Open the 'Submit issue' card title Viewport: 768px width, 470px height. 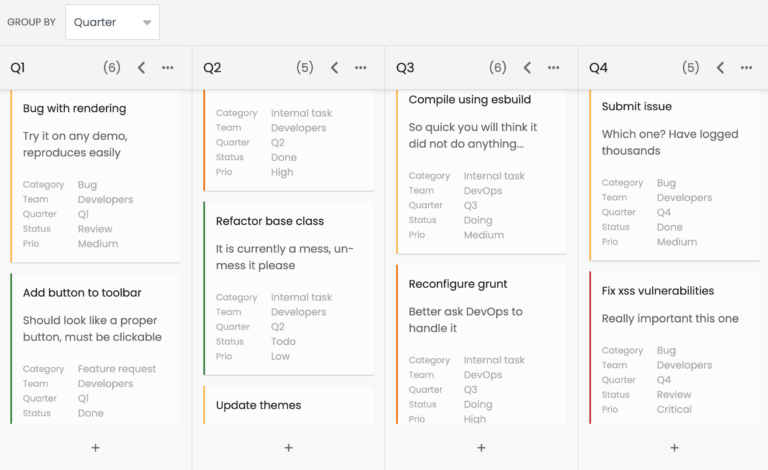pyautogui.click(x=637, y=106)
